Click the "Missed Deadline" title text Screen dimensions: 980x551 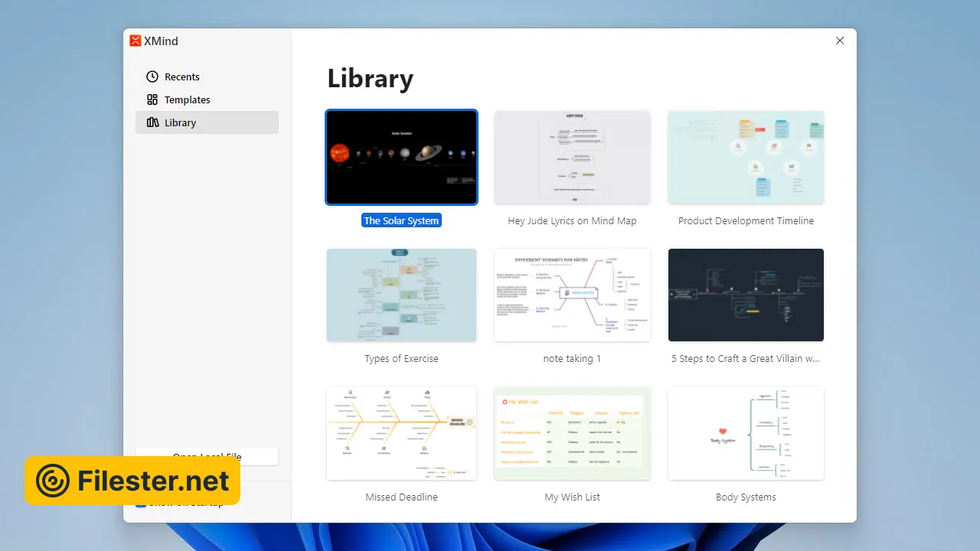point(401,497)
